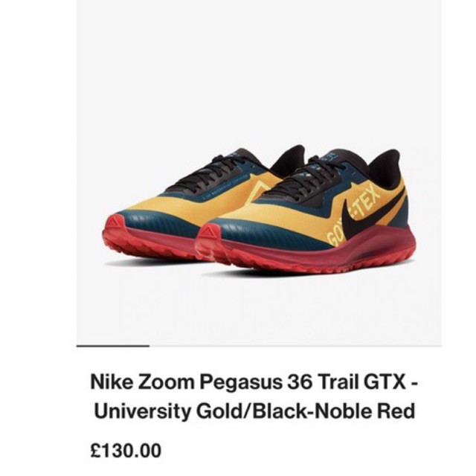Click the inactive grey carousel track
Screen dimensions: 476x476
click(x=295, y=345)
